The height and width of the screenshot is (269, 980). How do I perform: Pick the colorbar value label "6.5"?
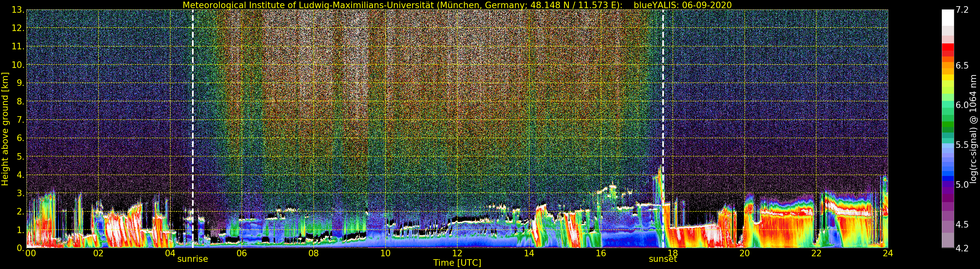(962, 65)
